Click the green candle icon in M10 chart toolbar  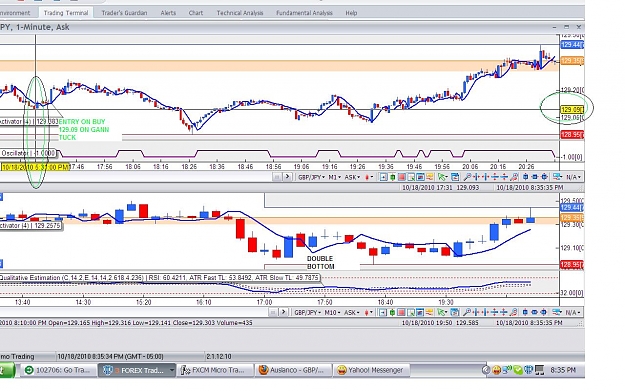coord(392,312)
